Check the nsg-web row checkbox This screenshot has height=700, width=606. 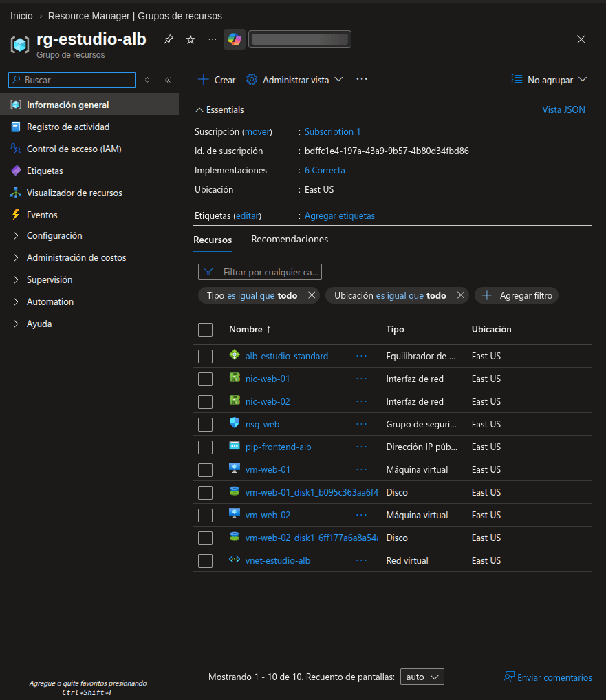tap(205, 424)
